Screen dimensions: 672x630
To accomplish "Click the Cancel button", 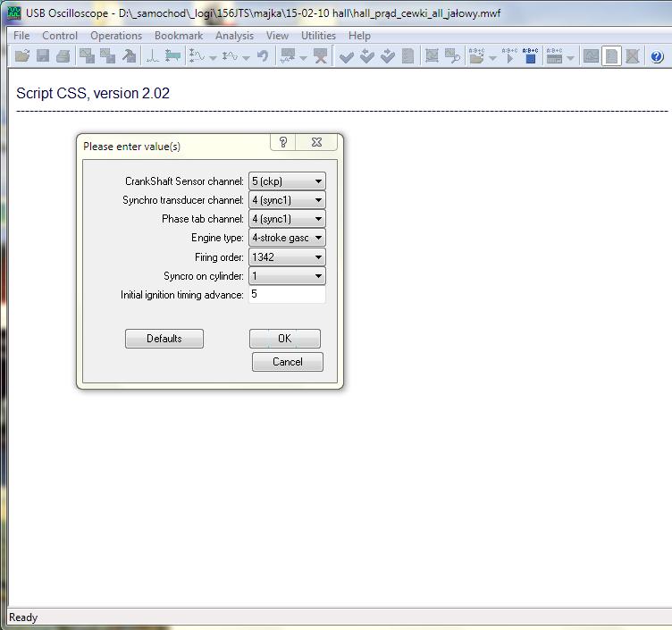I will 288,362.
